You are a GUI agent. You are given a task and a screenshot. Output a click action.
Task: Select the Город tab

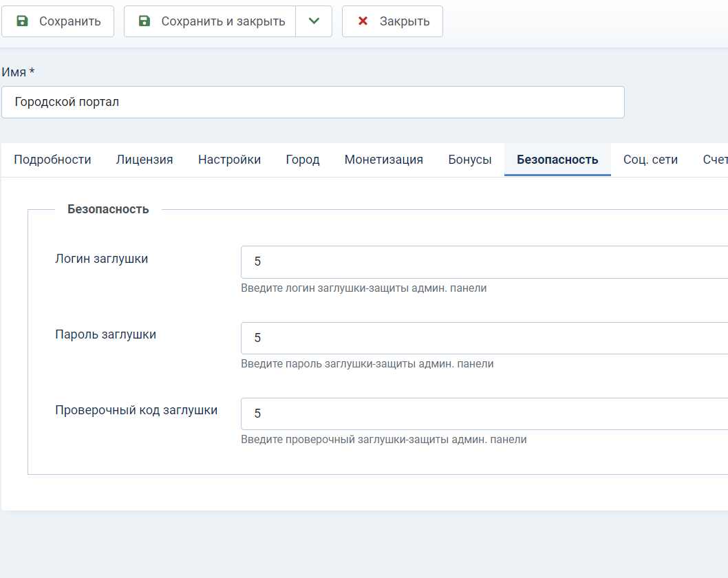[x=303, y=160]
